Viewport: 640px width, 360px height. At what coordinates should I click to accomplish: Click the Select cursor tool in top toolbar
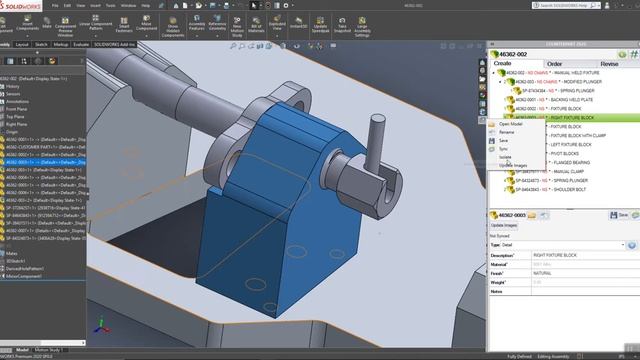click(253, 6)
